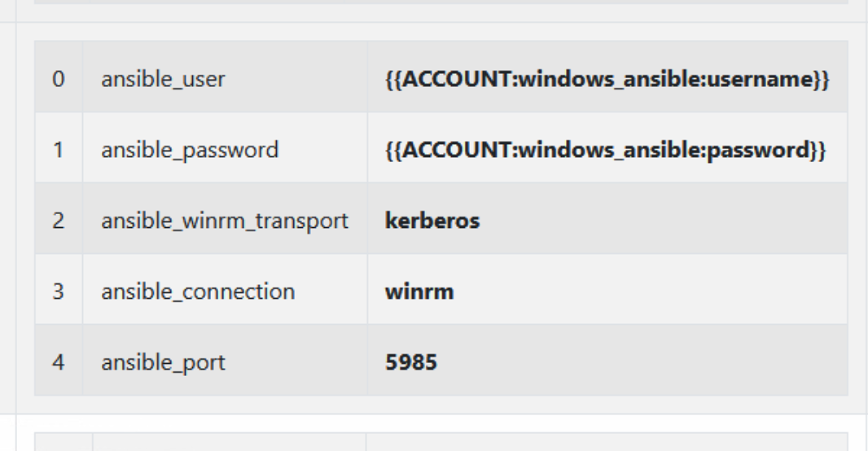Select the ansible_password variable name cell
Viewport: 868px width, 451px height.
pos(190,150)
